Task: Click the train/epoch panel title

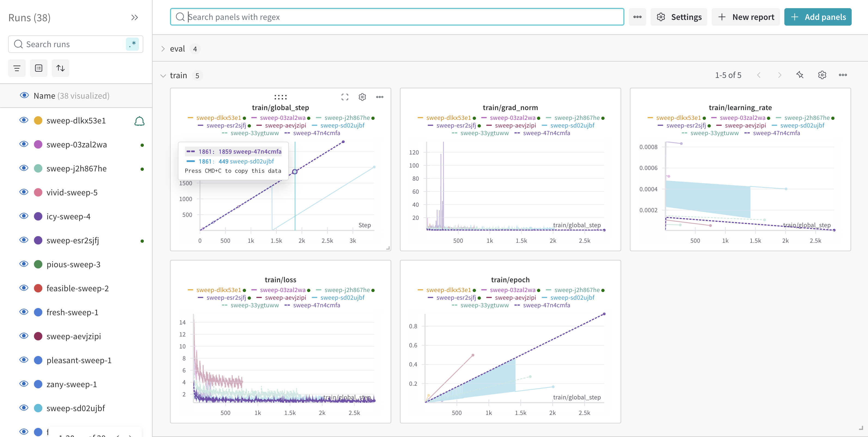Action: coord(510,280)
